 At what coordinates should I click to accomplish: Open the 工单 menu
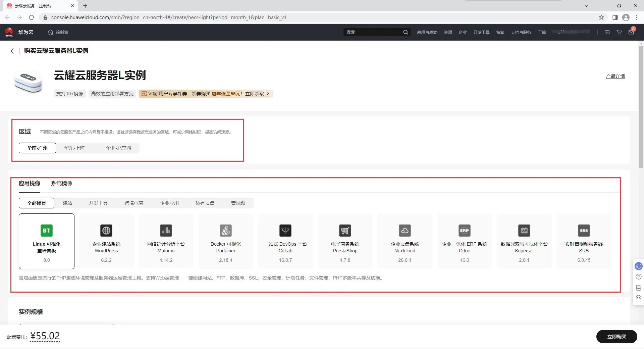pos(542,32)
